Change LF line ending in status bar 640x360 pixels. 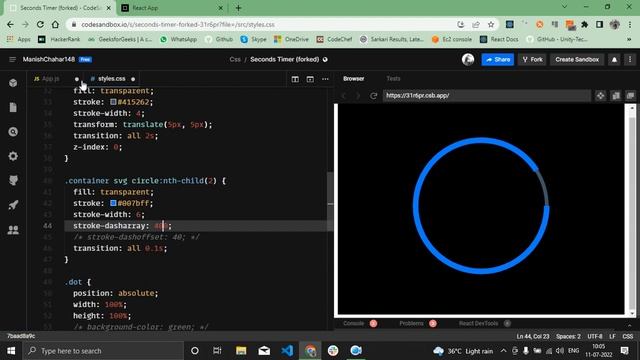click(612, 336)
